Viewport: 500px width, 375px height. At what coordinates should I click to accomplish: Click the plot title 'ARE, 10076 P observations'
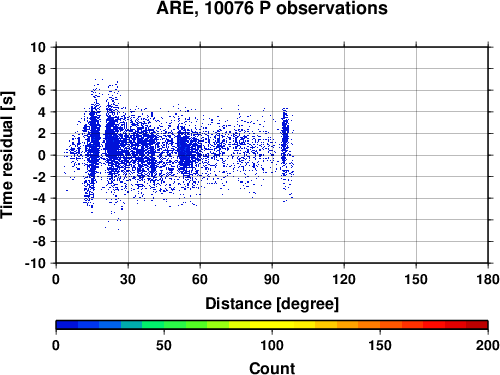pos(272,8)
